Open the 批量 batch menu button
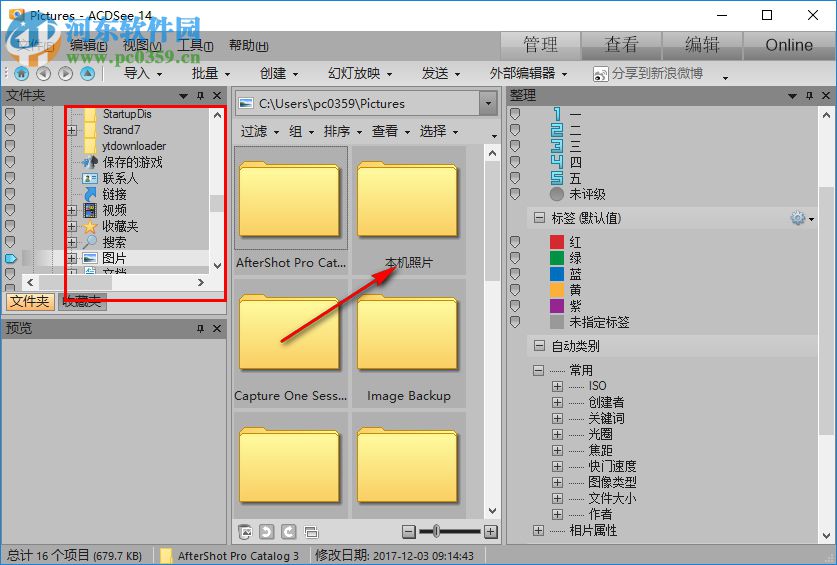Image resolution: width=837 pixels, height=565 pixels. [x=211, y=74]
